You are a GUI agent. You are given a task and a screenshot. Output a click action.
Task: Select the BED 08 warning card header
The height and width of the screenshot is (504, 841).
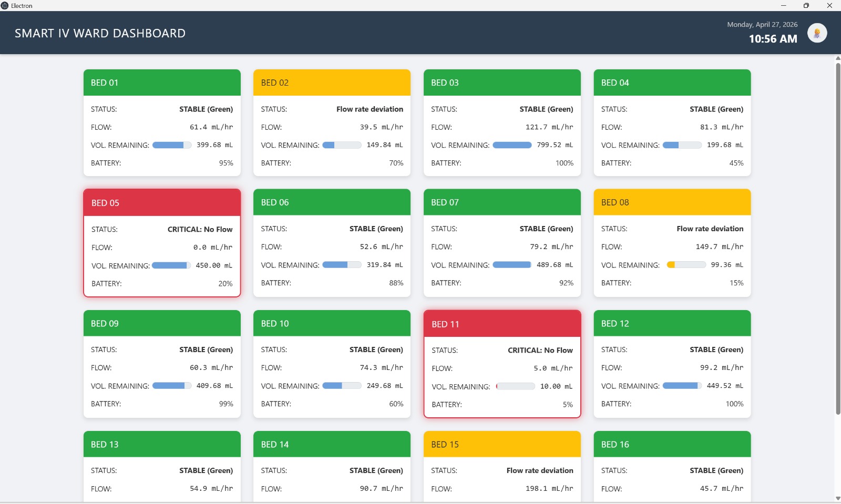(672, 202)
